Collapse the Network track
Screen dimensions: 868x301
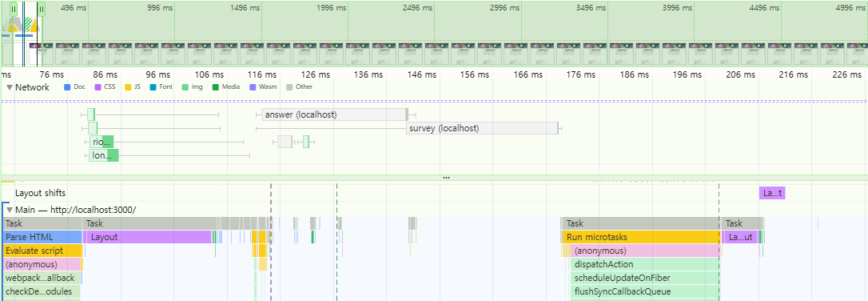pos(9,87)
